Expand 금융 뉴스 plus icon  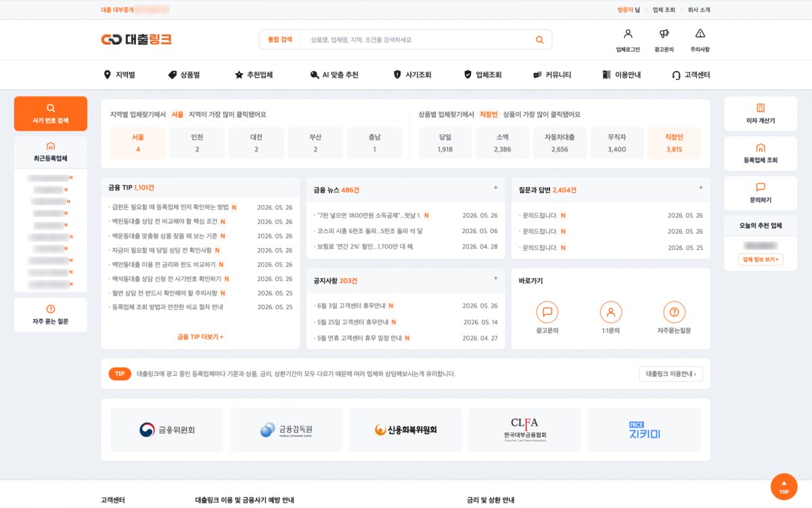pyautogui.click(x=495, y=188)
